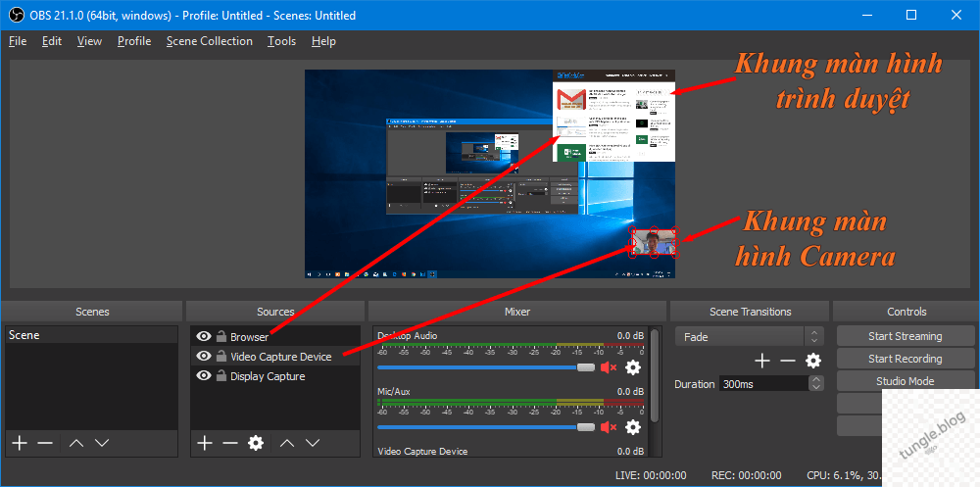This screenshot has width=980, height=487.
Task: Open the File menu
Action: [18, 41]
